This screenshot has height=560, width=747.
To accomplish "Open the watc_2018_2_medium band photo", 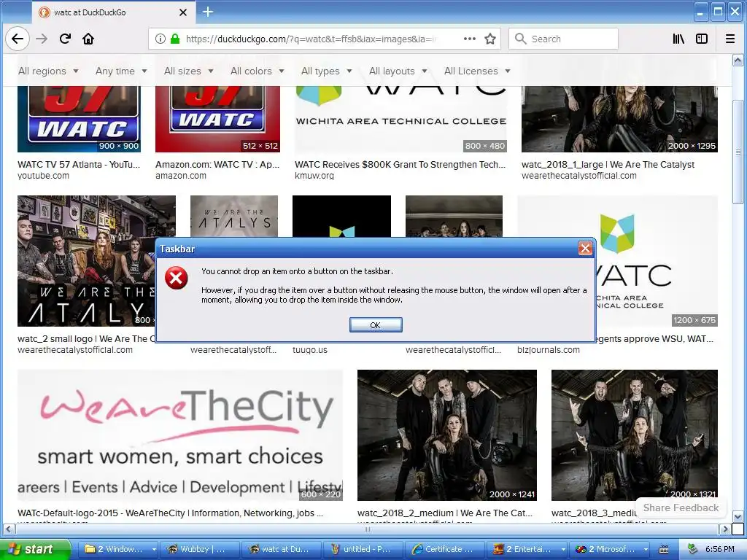I will coord(447,435).
